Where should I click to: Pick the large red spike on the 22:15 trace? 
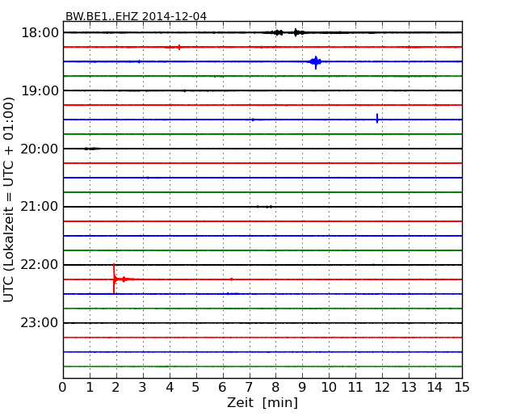tap(114, 279)
